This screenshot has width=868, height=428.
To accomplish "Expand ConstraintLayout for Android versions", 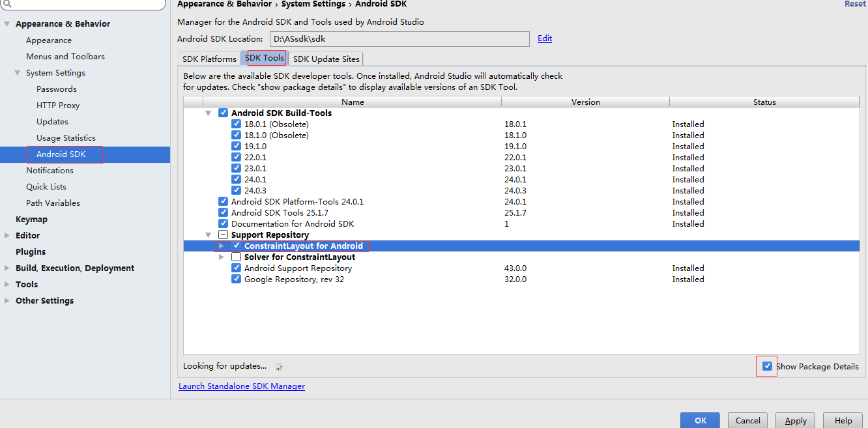I will point(222,246).
